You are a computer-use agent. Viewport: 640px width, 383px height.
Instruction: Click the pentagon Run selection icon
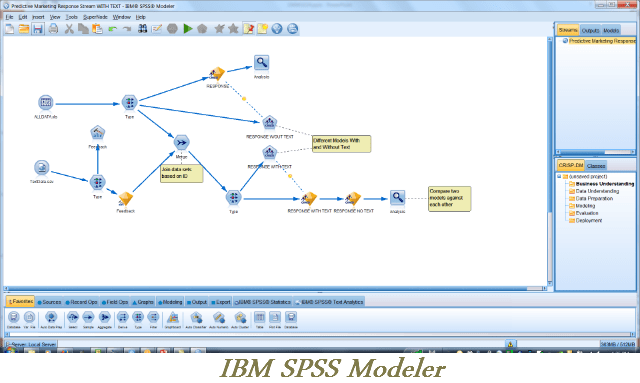tap(202, 29)
